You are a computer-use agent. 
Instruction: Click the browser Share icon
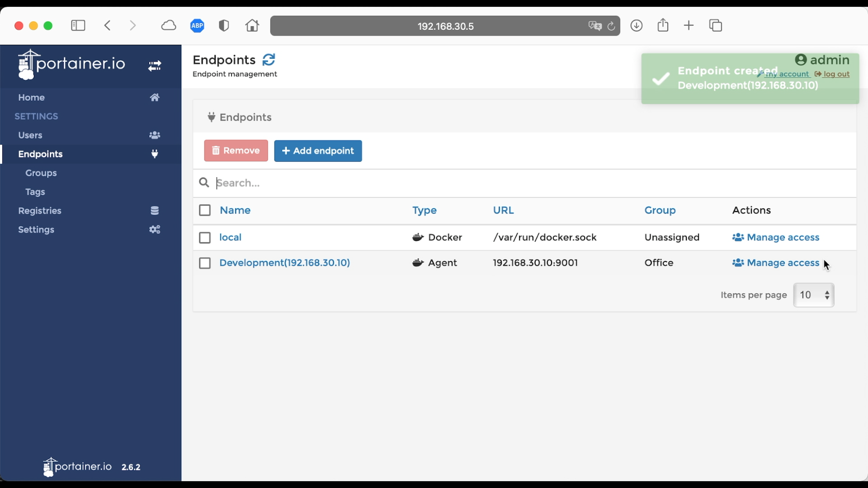[x=663, y=25]
